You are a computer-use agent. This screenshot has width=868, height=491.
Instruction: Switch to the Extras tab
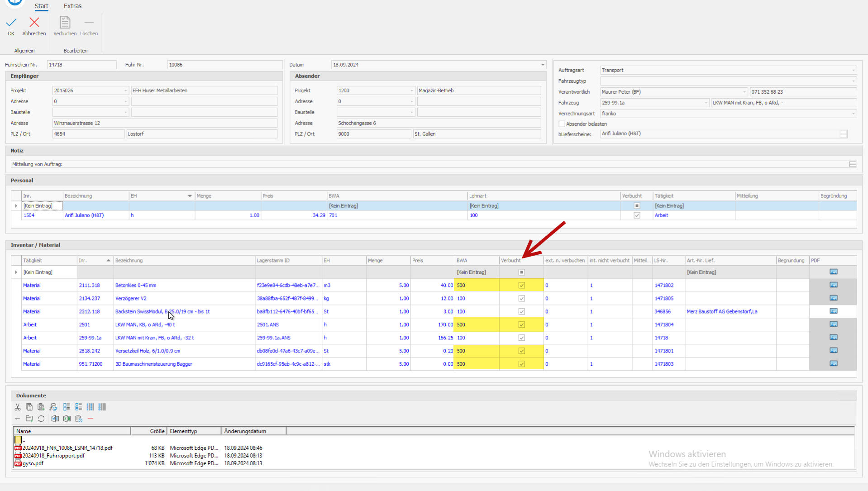point(72,6)
